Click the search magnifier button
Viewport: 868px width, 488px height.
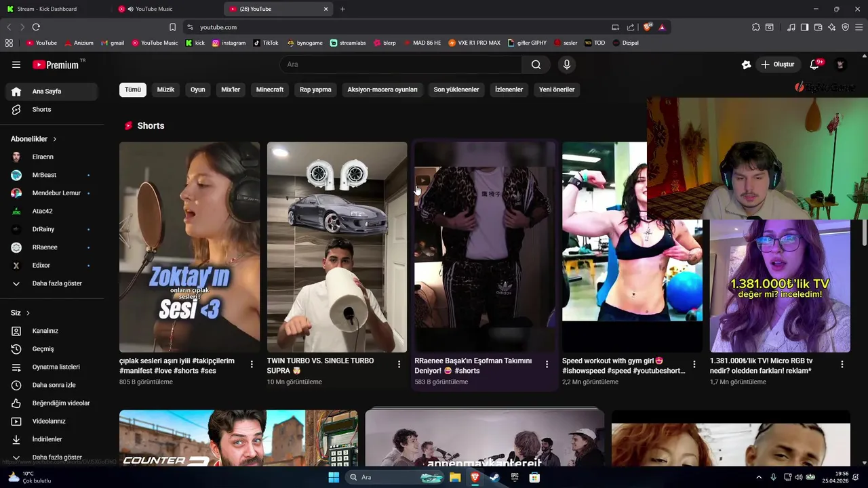coord(536,64)
